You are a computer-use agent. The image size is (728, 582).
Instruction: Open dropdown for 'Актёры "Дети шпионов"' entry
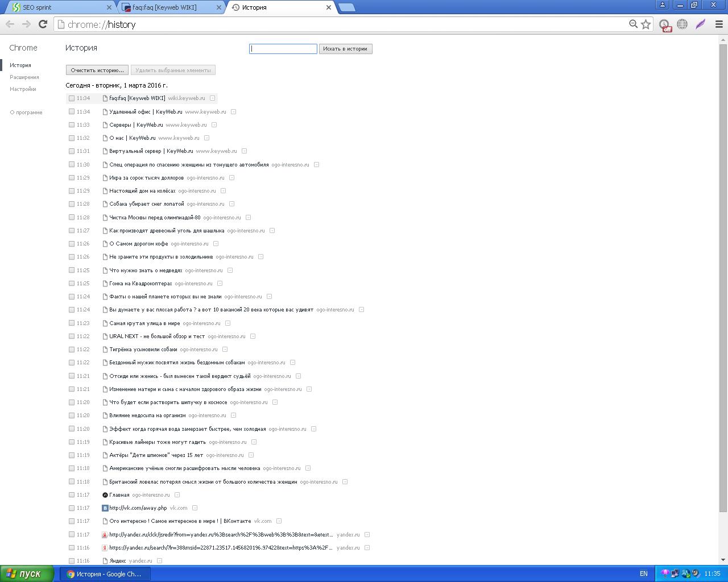[x=251, y=455]
